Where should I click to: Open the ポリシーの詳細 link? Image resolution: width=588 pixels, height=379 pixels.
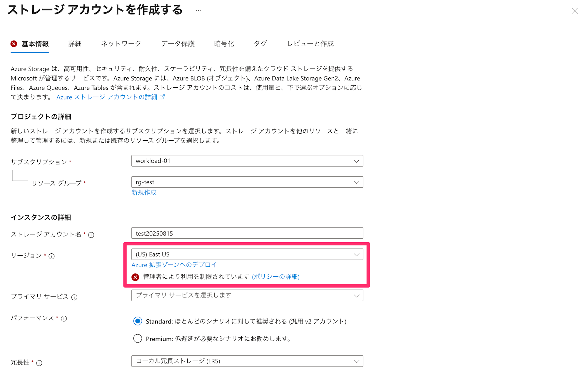point(276,277)
